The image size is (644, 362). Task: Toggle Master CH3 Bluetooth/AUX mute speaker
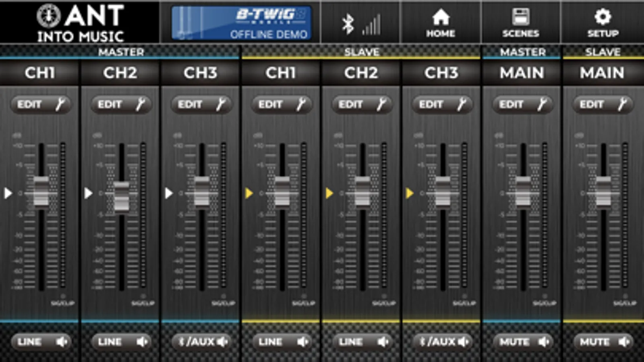(x=201, y=342)
